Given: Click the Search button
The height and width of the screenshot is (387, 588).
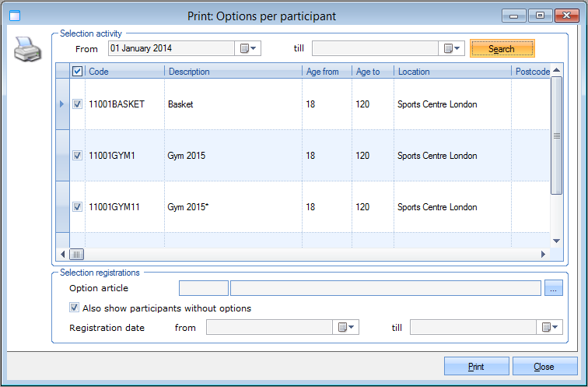Looking at the screenshot, I should point(502,48).
